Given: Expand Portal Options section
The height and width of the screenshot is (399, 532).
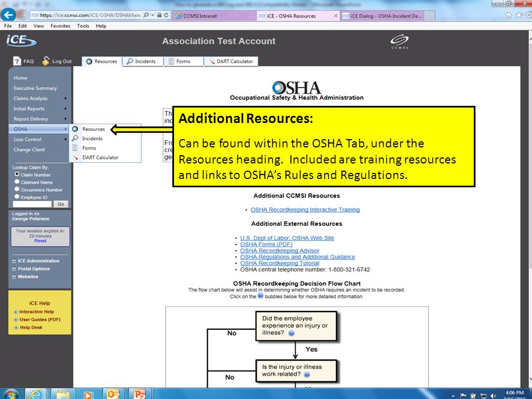Looking at the screenshot, I should tap(14, 269).
